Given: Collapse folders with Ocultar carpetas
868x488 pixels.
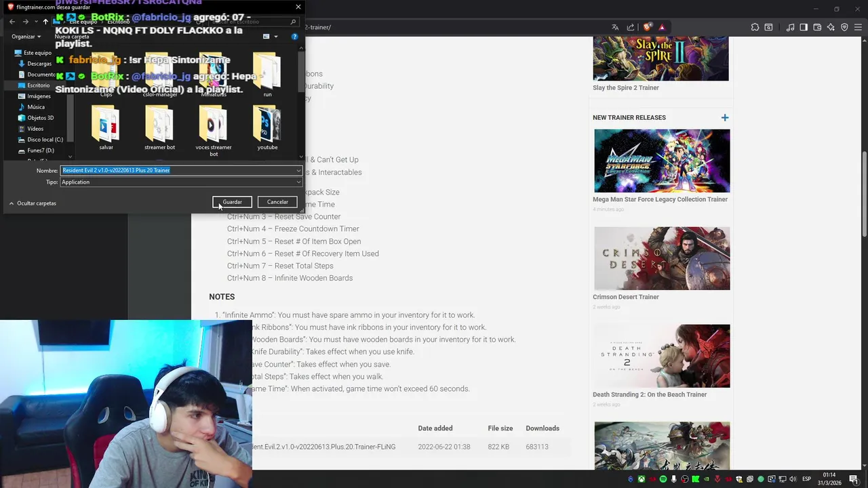Looking at the screenshot, I should click(x=33, y=203).
